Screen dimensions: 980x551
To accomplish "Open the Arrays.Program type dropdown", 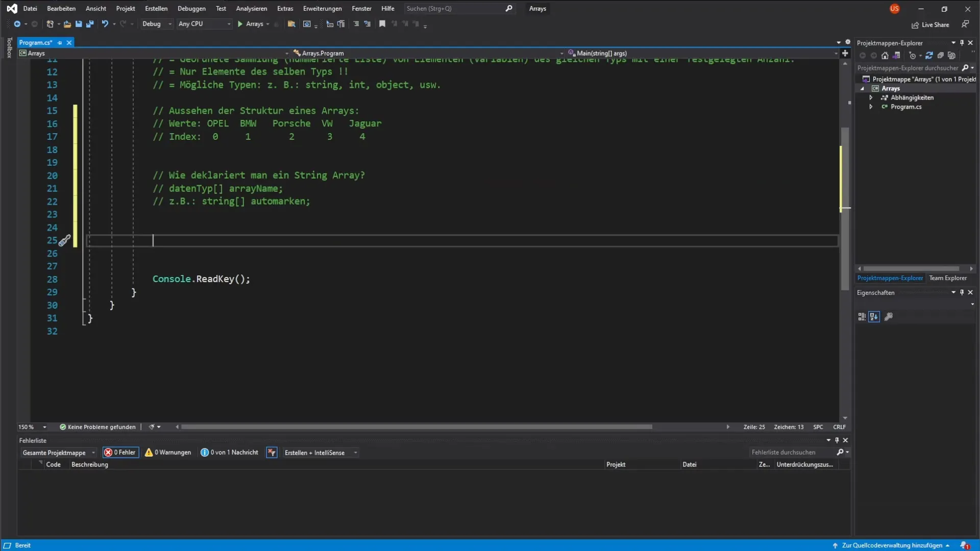I will click(428, 53).
